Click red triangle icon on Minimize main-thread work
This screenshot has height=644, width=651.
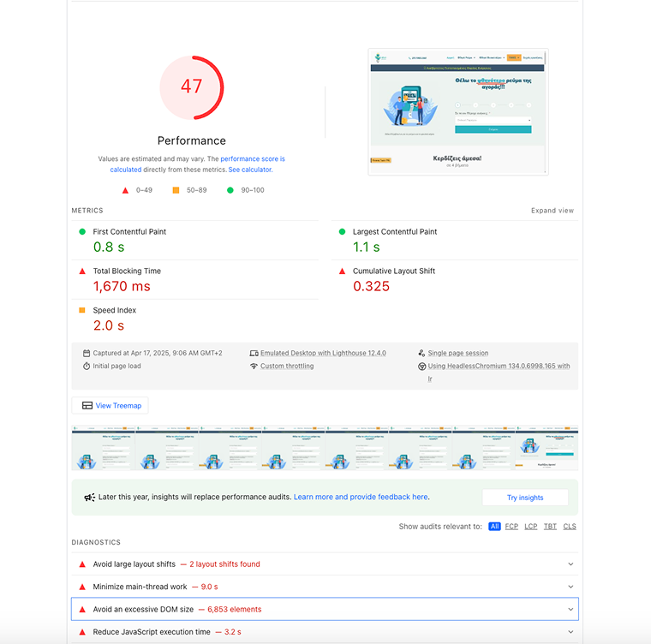coord(82,587)
